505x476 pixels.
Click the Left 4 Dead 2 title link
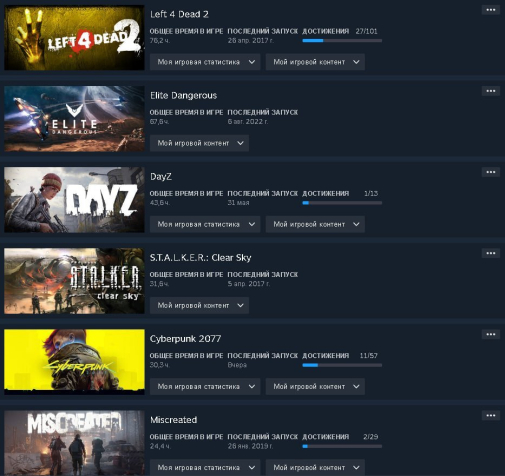click(179, 14)
